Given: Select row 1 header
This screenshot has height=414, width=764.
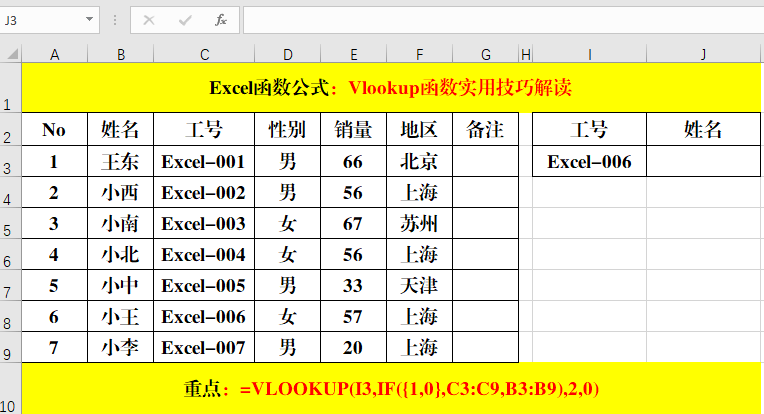Looking at the screenshot, I should (11, 88).
